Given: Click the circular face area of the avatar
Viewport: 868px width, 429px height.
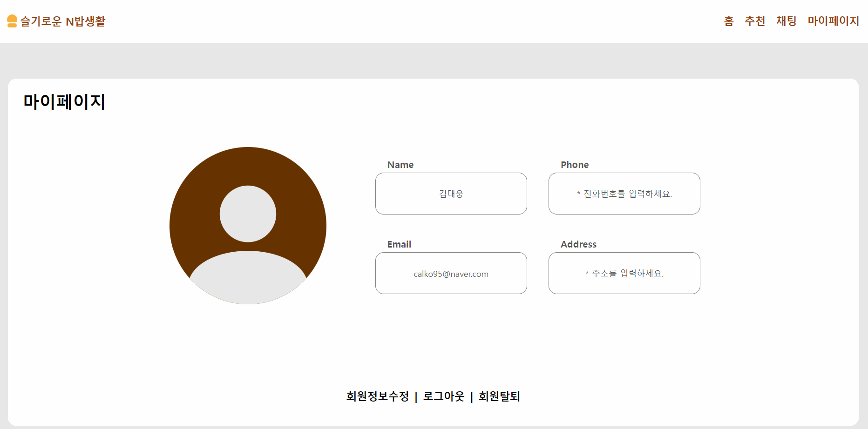Looking at the screenshot, I should [x=247, y=213].
